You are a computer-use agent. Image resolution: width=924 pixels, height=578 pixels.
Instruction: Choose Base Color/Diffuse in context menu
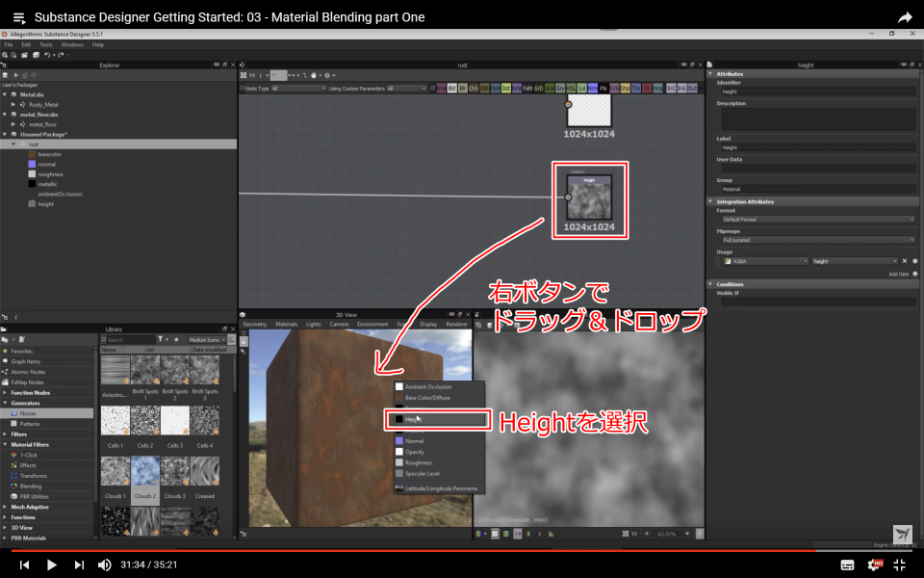(x=427, y=398)
